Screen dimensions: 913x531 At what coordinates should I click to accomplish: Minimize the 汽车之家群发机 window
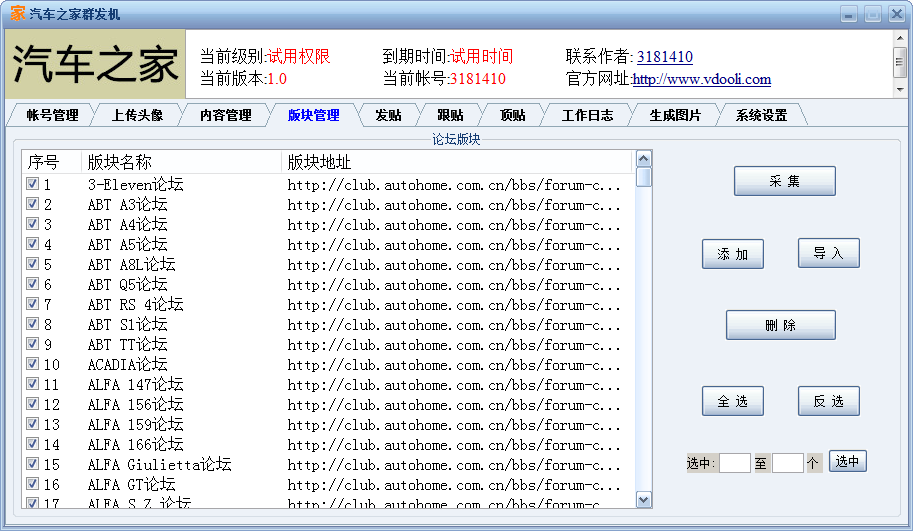pyautogui.click(x=848, y=14)
